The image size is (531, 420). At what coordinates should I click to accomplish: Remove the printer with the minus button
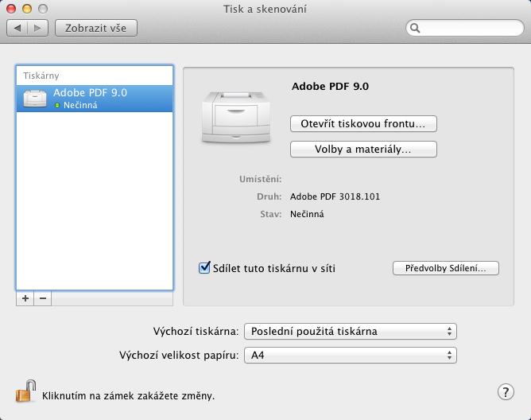point(43,298)
